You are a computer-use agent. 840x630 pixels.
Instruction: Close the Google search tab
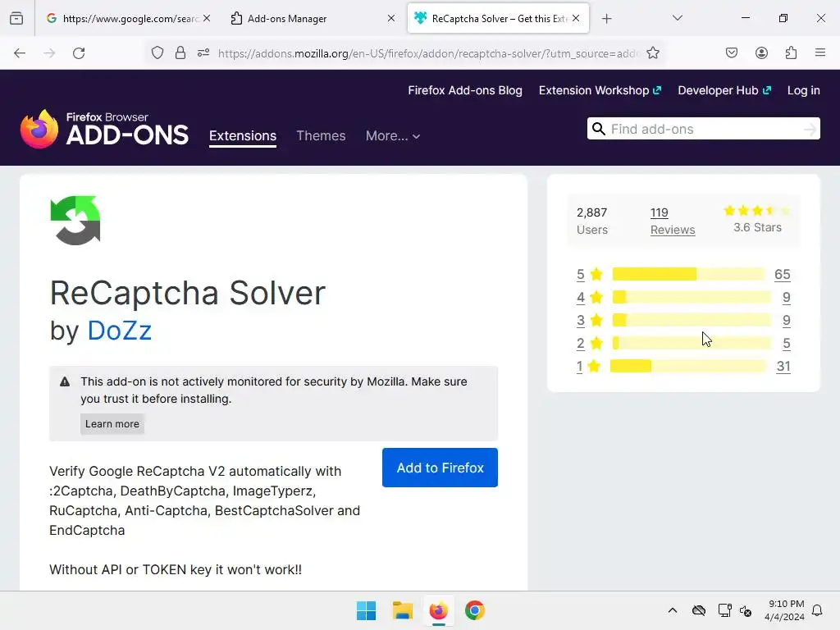point(207,18)
